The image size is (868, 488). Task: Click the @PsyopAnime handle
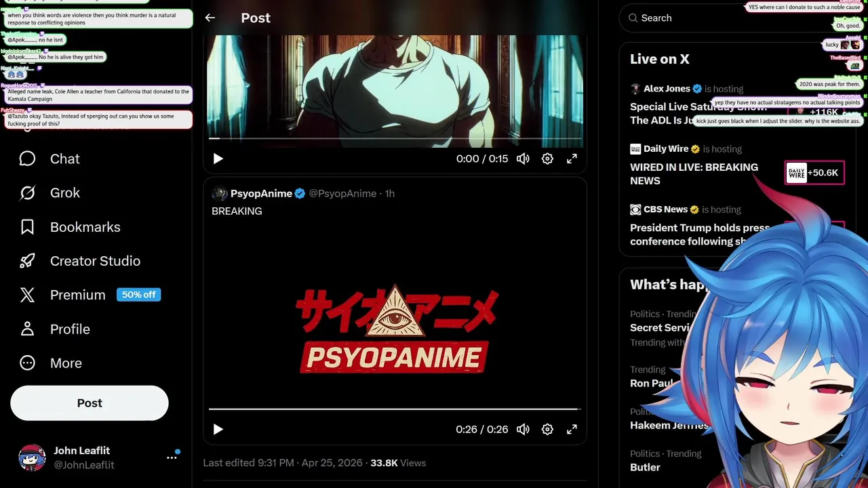342,193
